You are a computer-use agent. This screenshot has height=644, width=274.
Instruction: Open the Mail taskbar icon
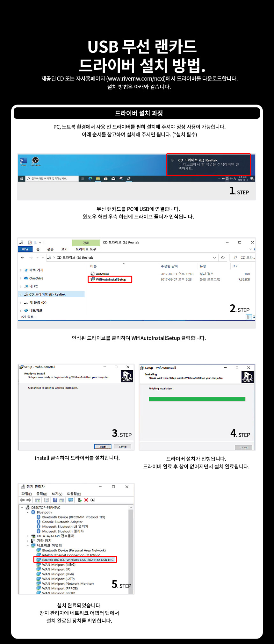(113, 179)
